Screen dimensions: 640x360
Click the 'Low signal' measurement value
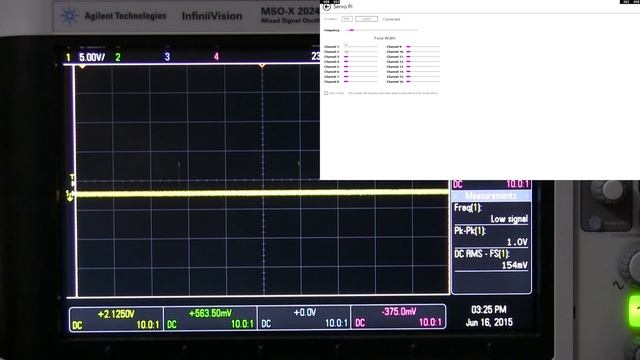click(x=509, y=219)
